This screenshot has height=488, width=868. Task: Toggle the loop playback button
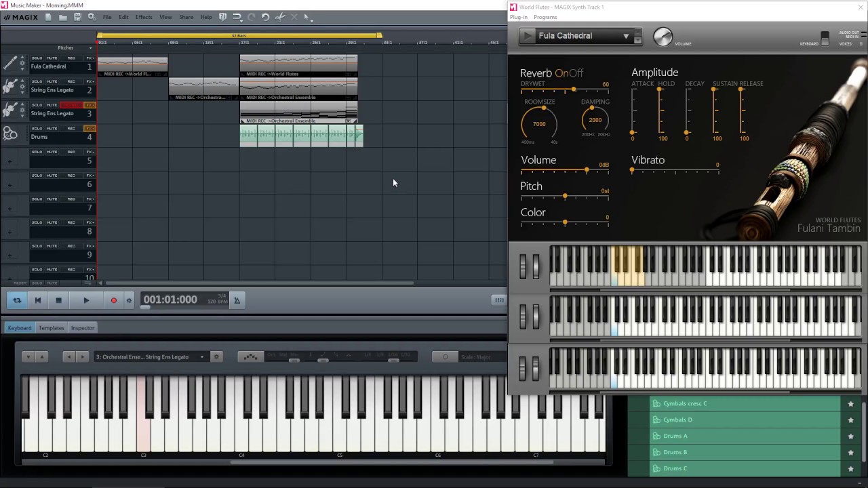point(17,300)
